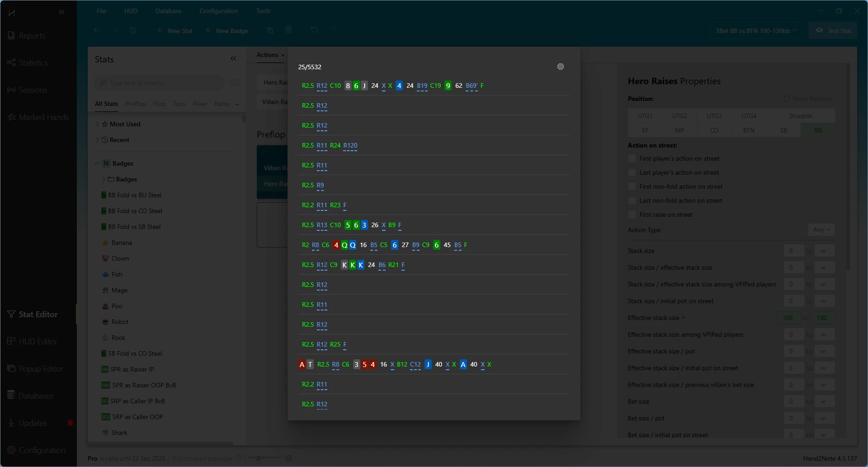Expand the Most Used stats group
The height and width of the screenshot is (467, 868).
[97, 124]
